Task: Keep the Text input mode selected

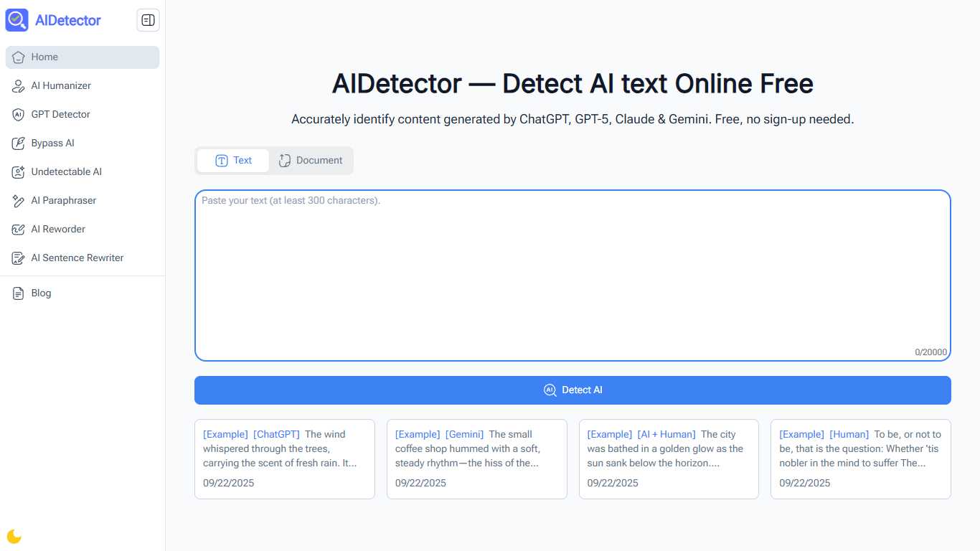Action: [x=232, y=160]
